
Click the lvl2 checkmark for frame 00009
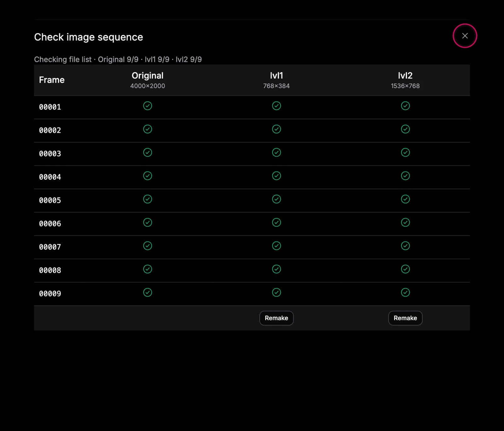[405, 292]
